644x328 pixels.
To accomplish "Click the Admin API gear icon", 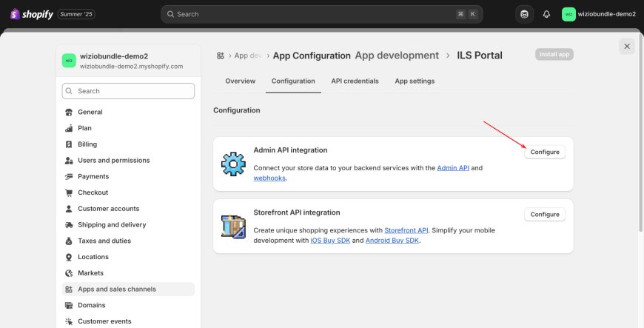I will click(233, 164).
